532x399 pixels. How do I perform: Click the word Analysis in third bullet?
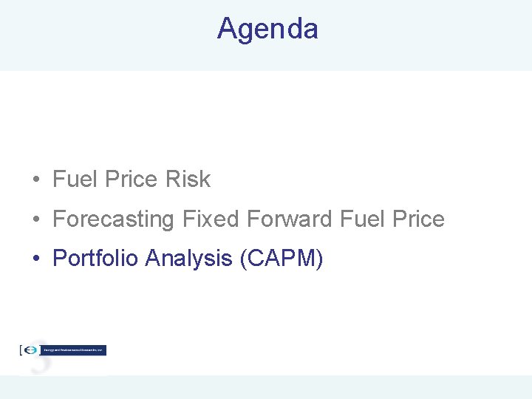tap(189, 259)
